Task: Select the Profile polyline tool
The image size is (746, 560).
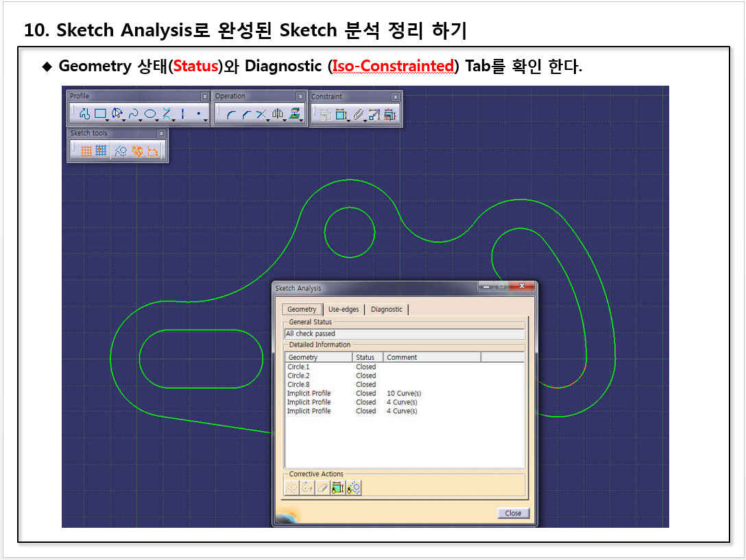Action: (x=84, y=114)
